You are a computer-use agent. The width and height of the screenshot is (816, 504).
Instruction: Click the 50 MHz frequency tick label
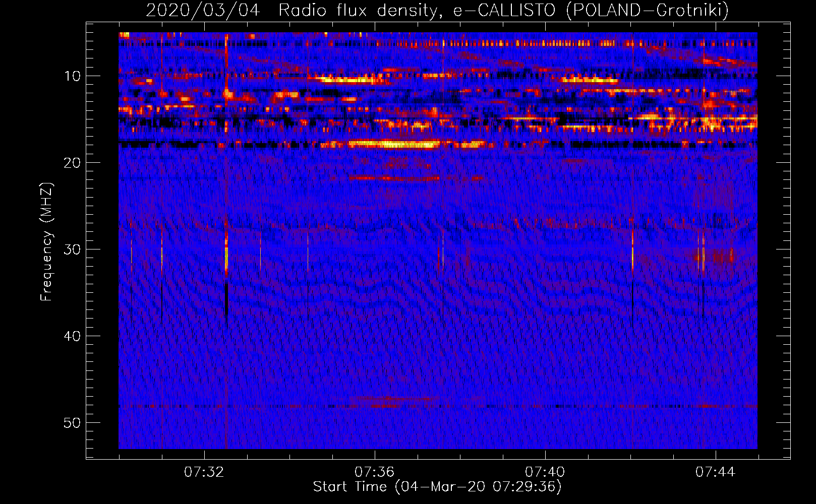click(72, 423)
